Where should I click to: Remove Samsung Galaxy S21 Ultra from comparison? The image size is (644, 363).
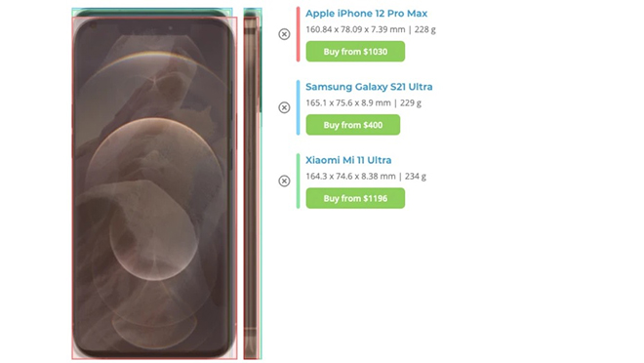click(x=284, y=107)
